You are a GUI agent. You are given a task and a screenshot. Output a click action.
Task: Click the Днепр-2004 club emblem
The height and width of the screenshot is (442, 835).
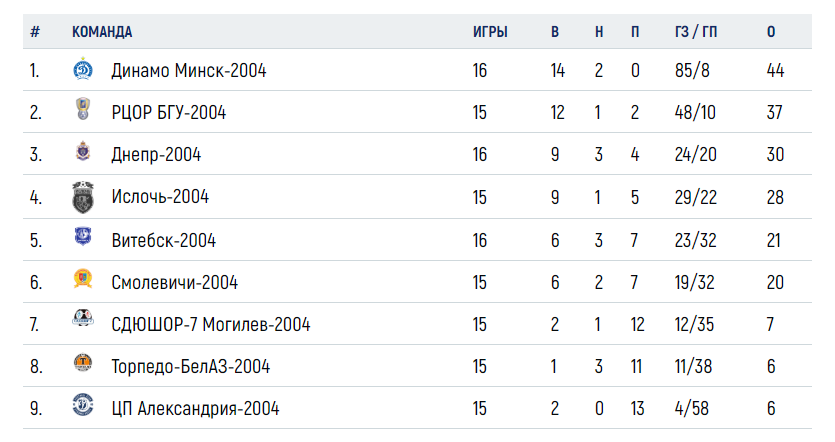83,151
